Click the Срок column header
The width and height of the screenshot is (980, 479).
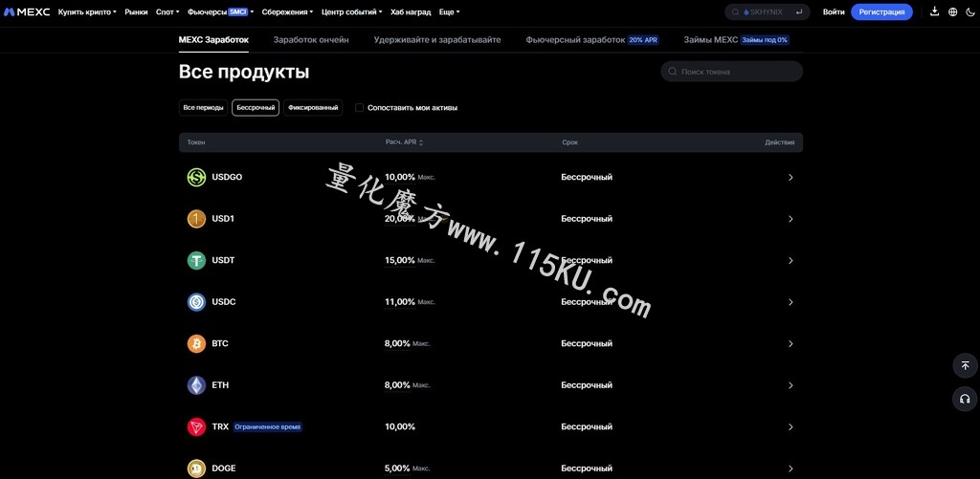pos(570,142)
